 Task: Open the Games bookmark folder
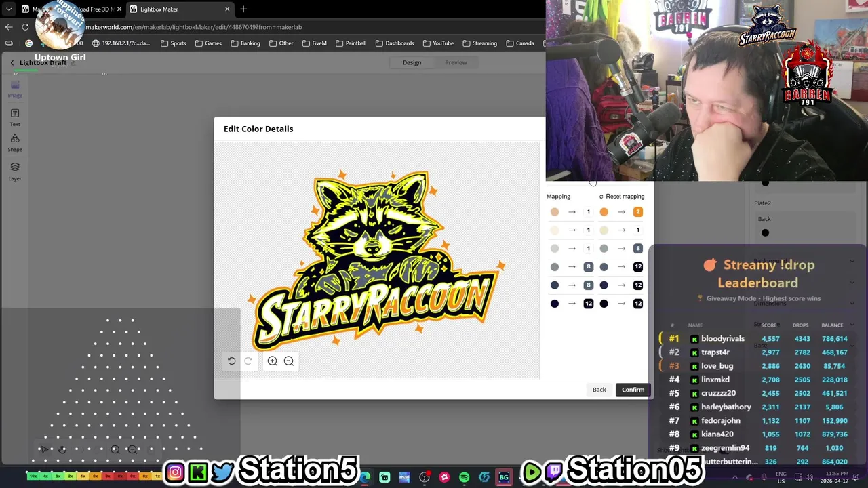[208, 43]
